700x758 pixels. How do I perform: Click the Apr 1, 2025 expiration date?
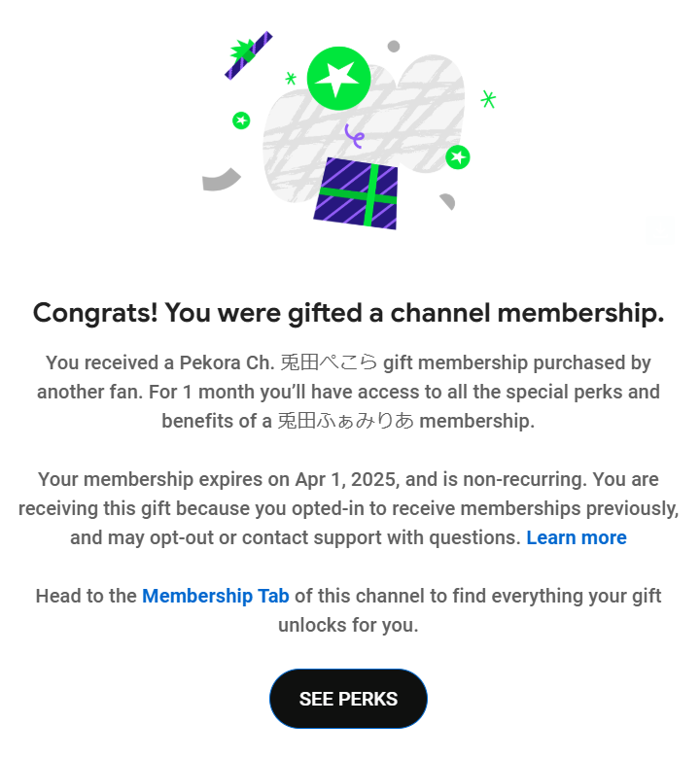tap(347, 479)
